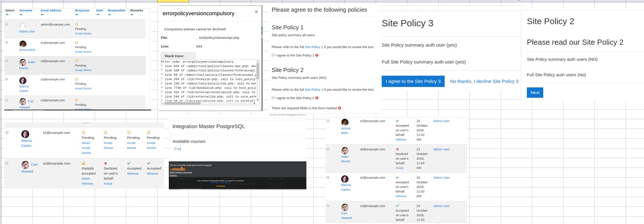Click Admin User's blank avatar in pending list

[x=23, y=26]
